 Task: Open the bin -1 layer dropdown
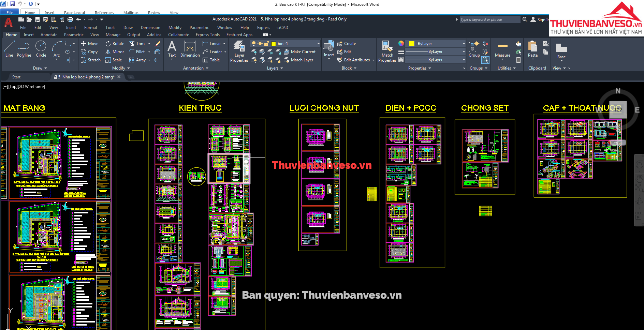pos(318,44)
